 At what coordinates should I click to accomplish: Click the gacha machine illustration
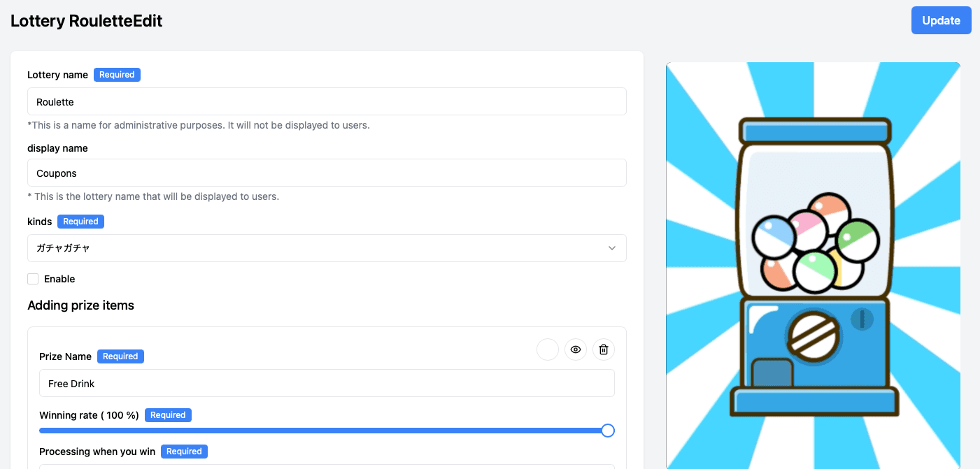pos(813,266)
